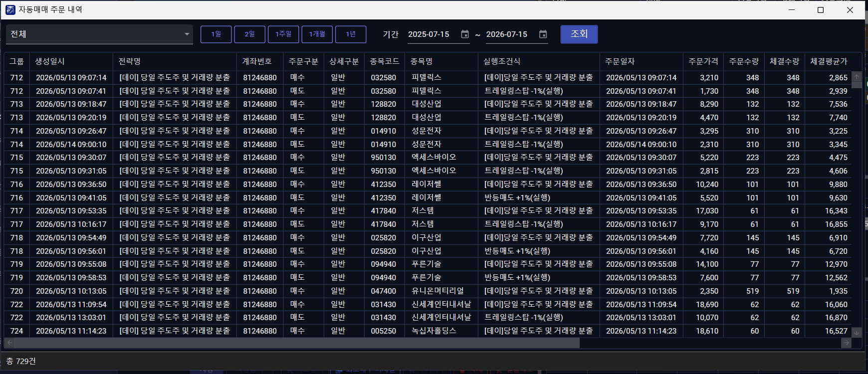This screenshot has height=374, width=868.
Task: Click the horizontal scroll-right arrow
Action: (846, 343)
